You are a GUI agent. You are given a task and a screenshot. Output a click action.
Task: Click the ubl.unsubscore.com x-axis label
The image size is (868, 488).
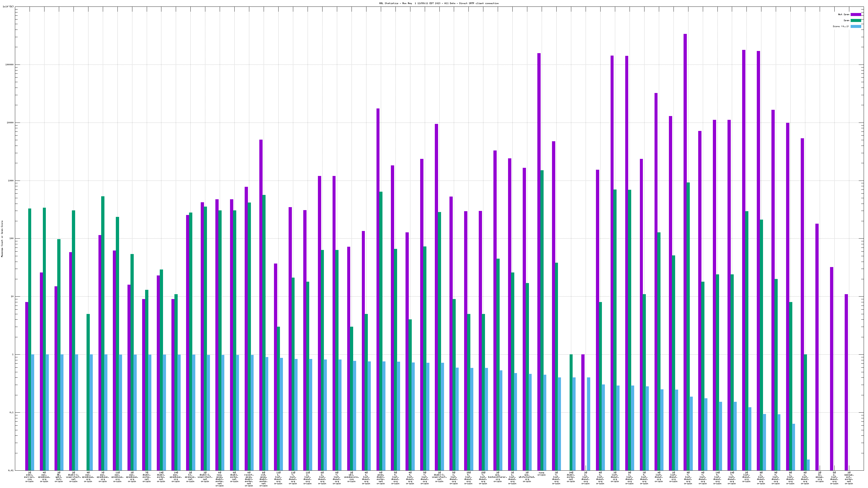coord(352,477)
